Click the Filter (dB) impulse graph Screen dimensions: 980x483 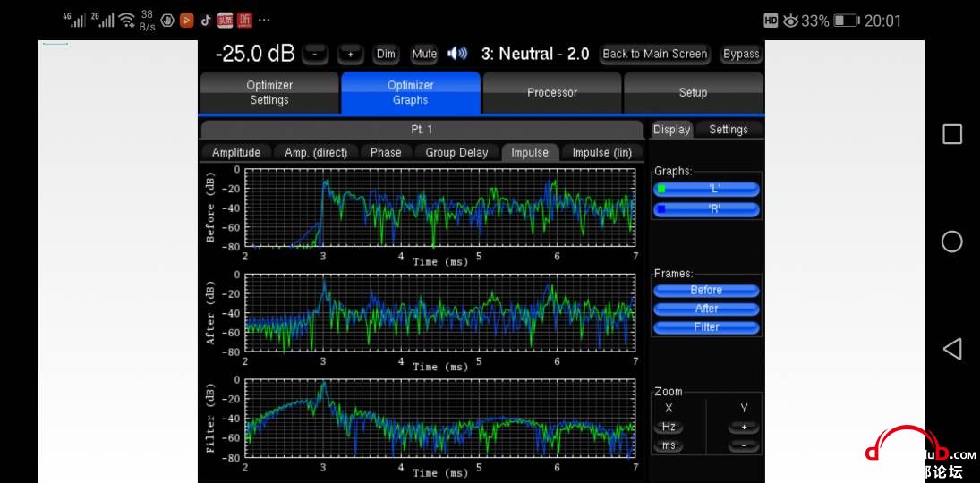(x=439, y=419)
